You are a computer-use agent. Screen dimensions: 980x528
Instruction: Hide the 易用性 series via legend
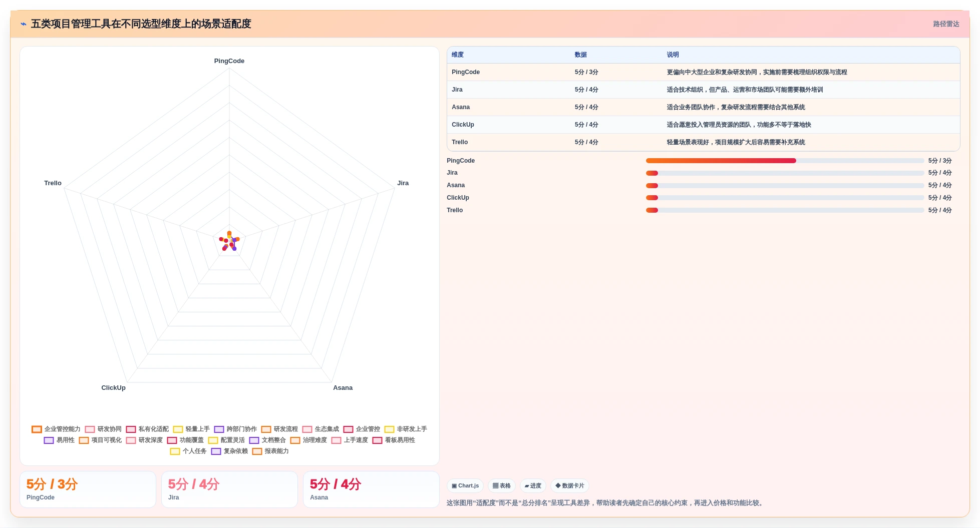click(x=59, y=440)
